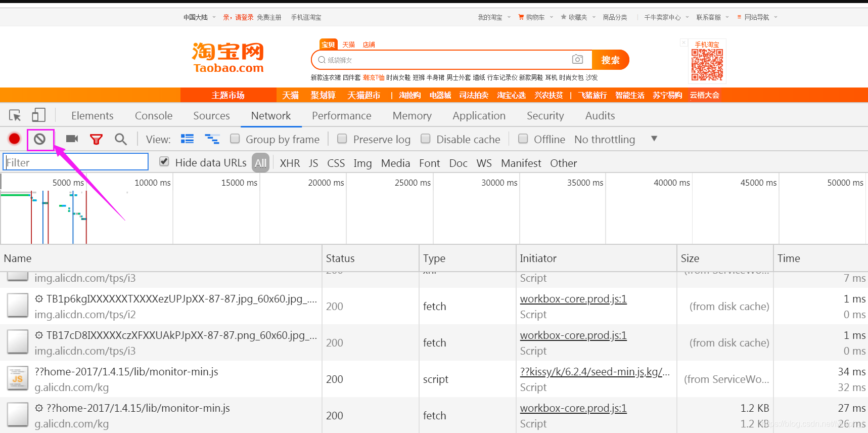This screenshot has height=433, width=868.
Task: Expand the 千牛卖家中心 dropdown
Action: (666, 17)
